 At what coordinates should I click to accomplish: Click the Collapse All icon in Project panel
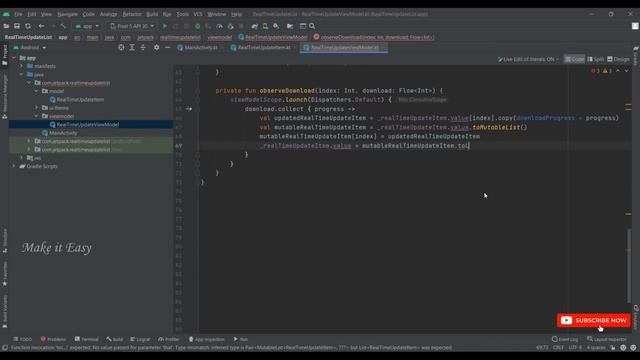pos(143,48)
